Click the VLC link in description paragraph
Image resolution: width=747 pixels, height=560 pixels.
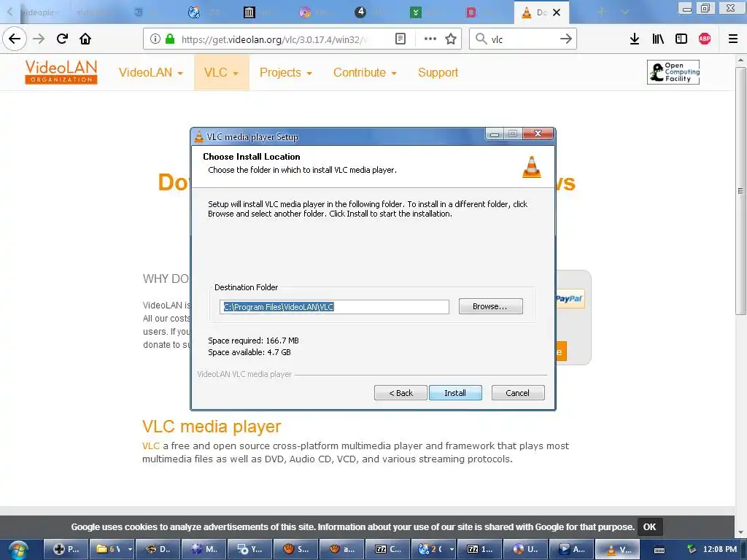pyautogui.click(x=150, y=446)
